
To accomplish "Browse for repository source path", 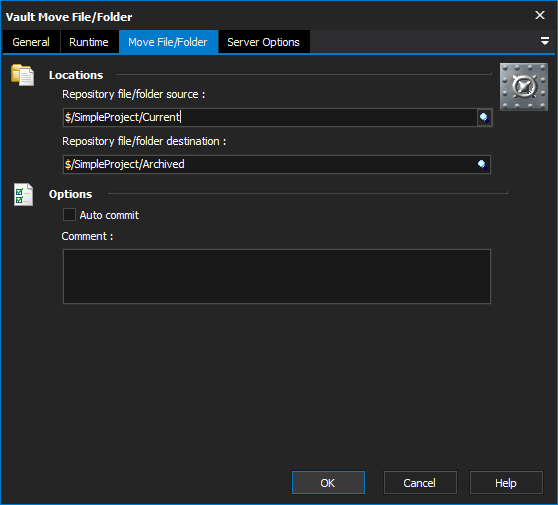I will point(484,117).
